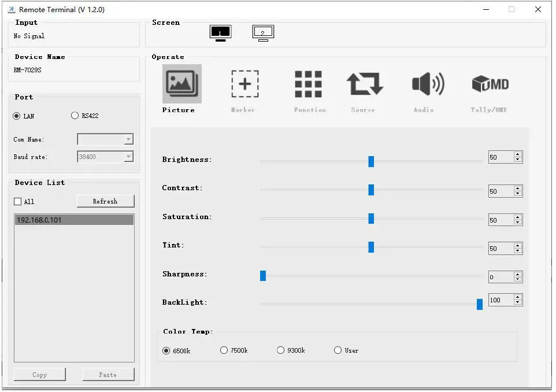Refresh the device list
556x392 pixels.
tap(105, 201)
